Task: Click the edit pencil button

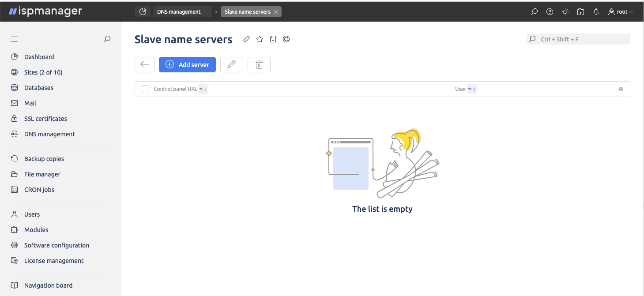Action: point(231,64)
